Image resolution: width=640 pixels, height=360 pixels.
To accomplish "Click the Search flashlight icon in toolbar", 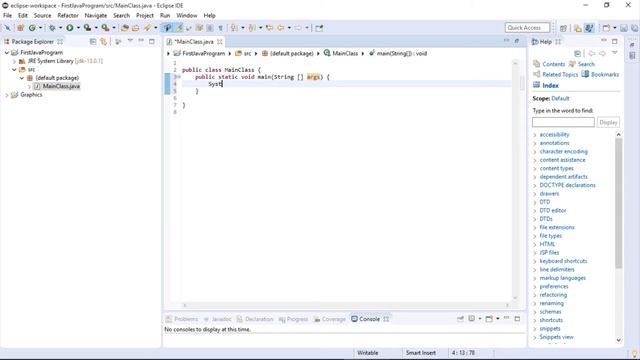I will [x=147, y=28].
